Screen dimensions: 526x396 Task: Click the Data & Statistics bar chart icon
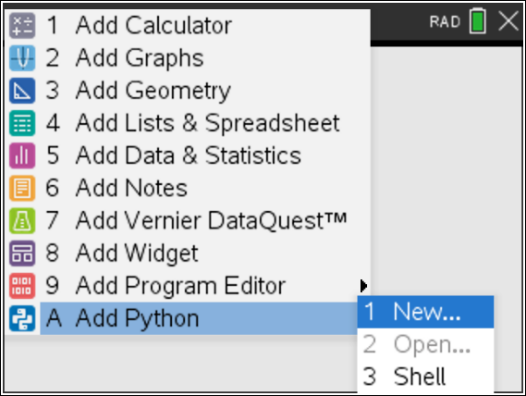[x=22, y=156]
